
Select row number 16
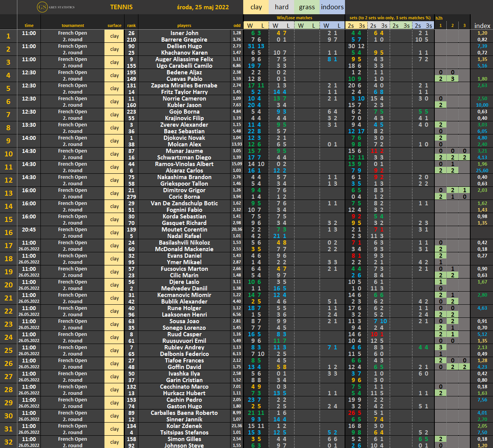coord(8,233)
